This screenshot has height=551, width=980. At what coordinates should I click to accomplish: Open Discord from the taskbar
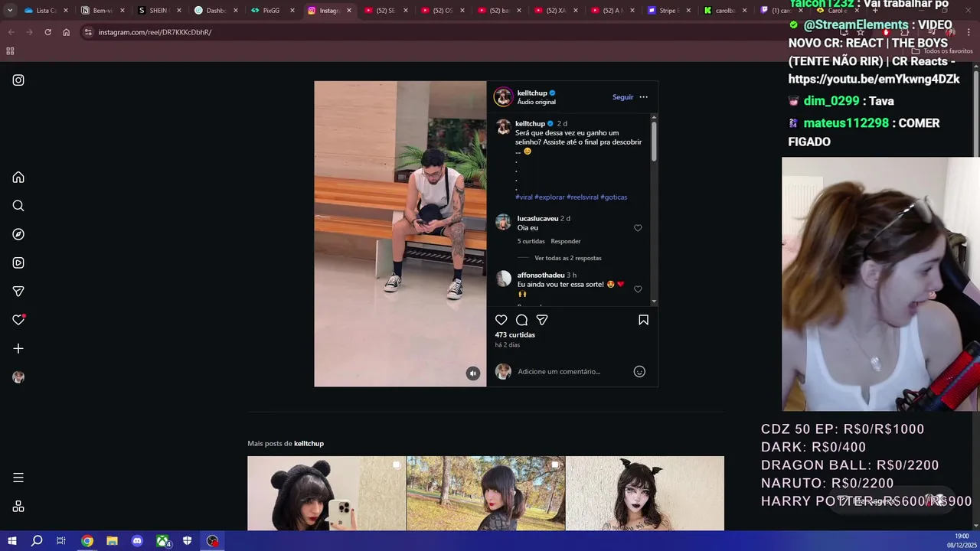137,541
